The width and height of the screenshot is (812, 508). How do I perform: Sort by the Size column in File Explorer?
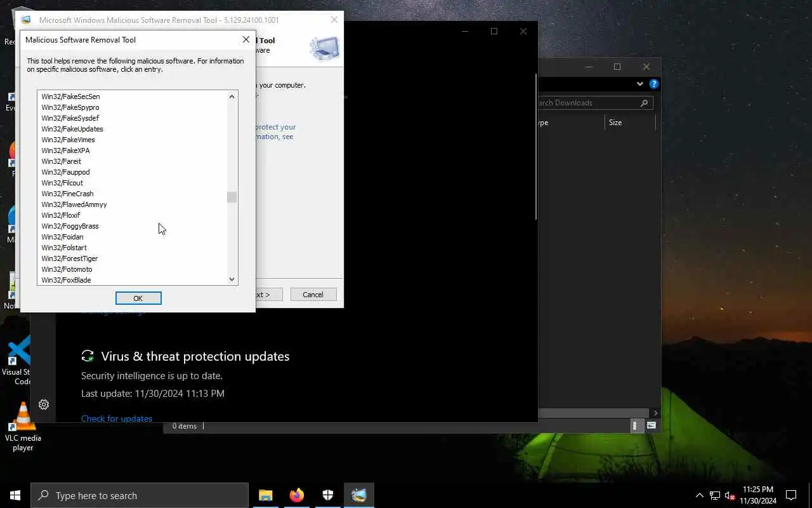click(615, 123)
